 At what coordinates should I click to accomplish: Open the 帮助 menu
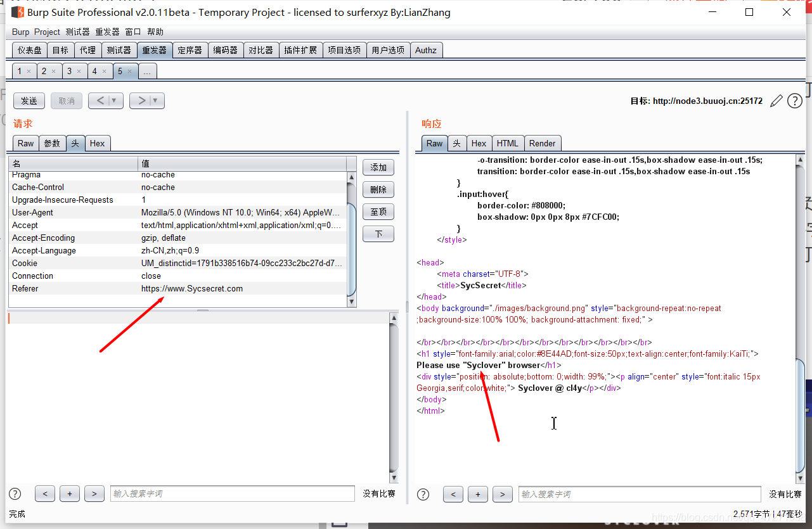[x=155, y=32]
